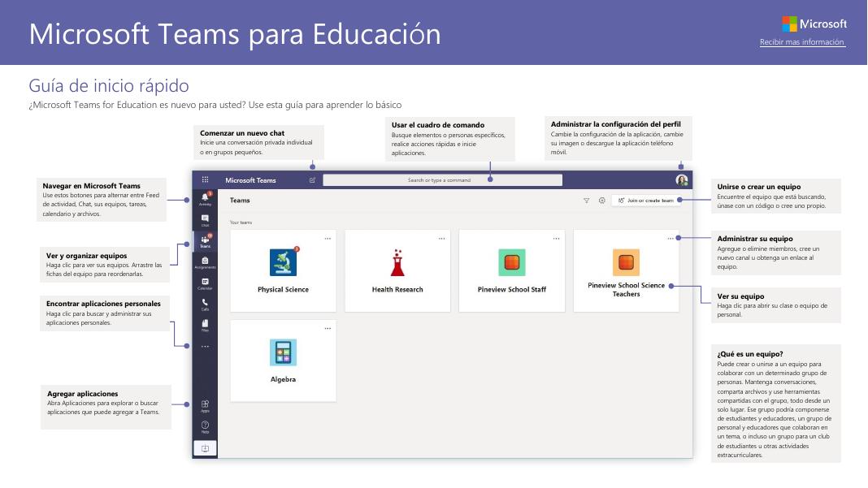Open the Pineview School Staff team name
The height and width of the screenshot is (488, 868).
[512, 289]
